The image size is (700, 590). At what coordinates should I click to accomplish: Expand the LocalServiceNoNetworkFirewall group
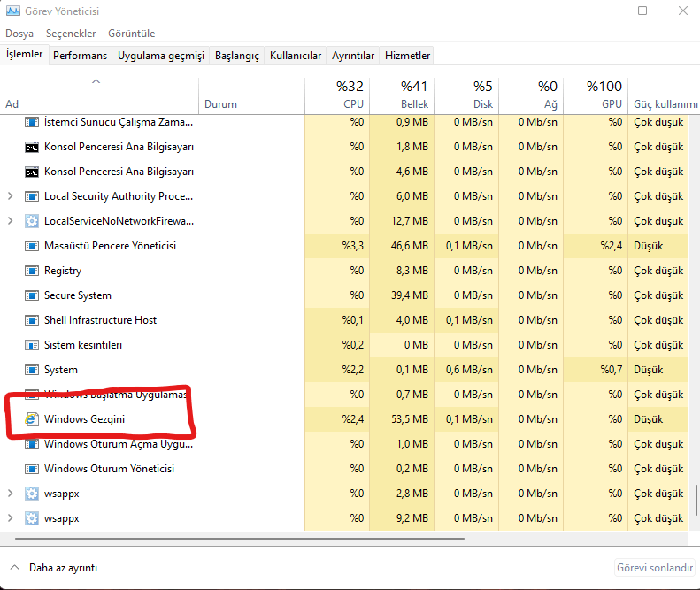point(11,221)
